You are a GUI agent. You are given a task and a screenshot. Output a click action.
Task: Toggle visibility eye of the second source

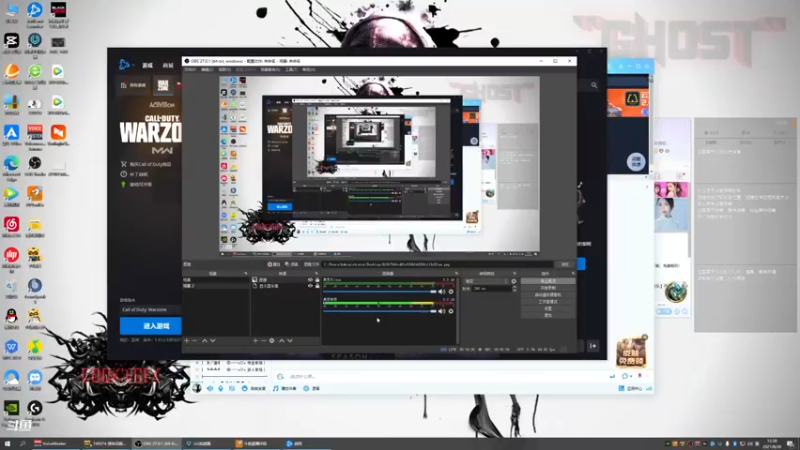310,286
